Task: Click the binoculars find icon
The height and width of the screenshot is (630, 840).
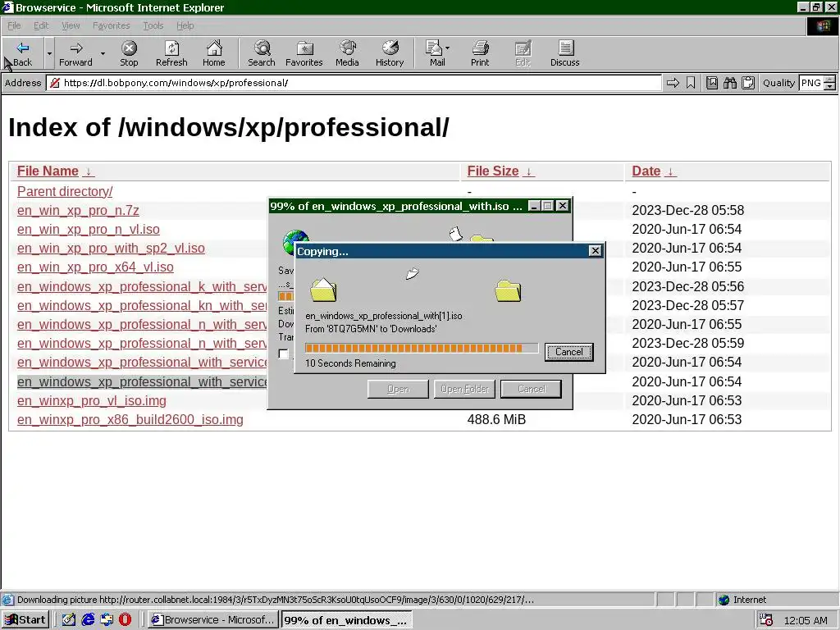Action: (x=729, y=83)
